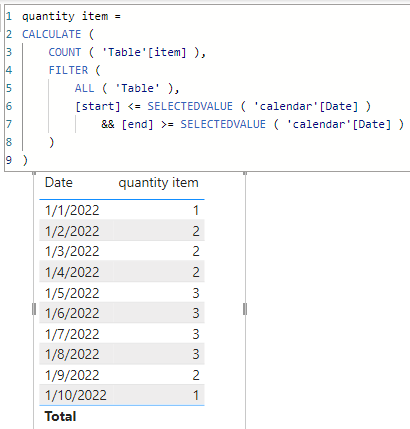Select the 1/6/2022 date cell

tap(72, 313)
